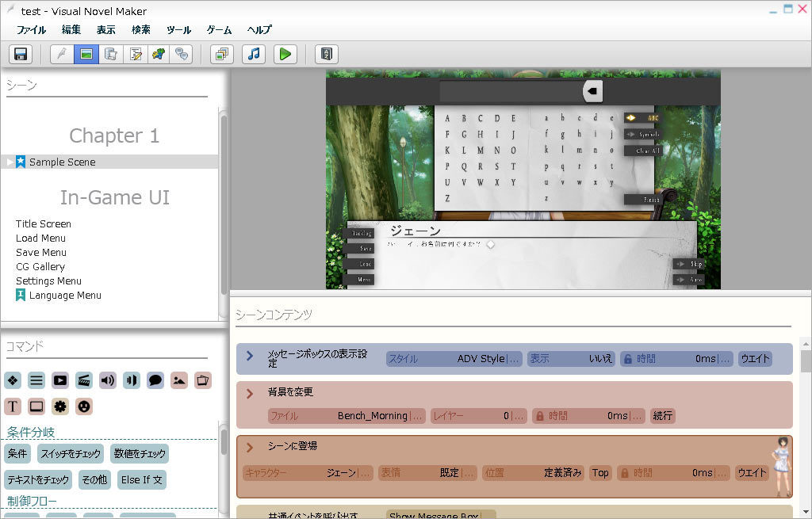
Task: Add the その他 command
Action: (x=94, y=479)
